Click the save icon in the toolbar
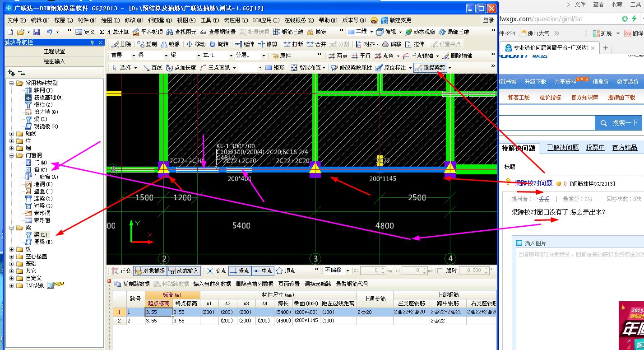The image size is (644, 350). point(37,32)
